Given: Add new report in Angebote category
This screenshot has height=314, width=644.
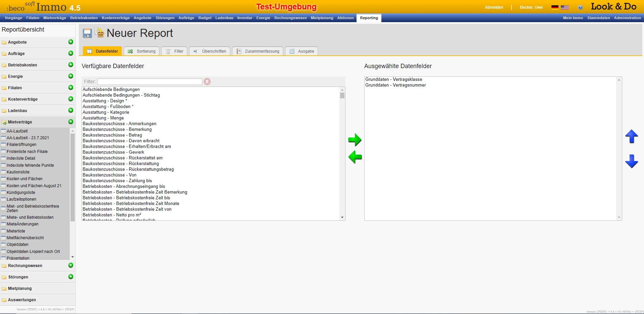Looking at the screenshot, I should [71, 42].
